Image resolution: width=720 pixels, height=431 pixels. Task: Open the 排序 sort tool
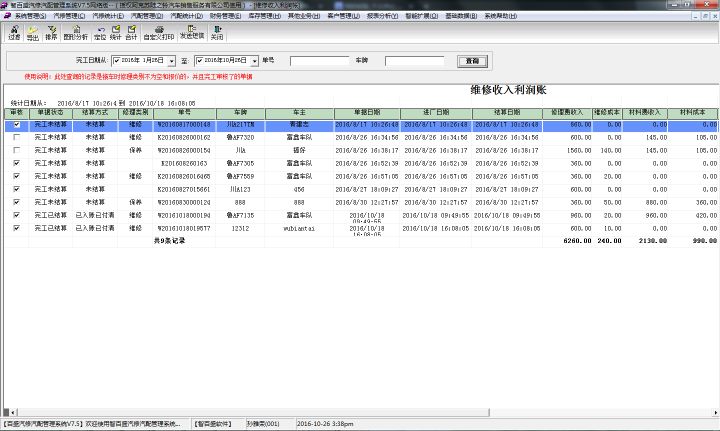click(x=51, y=33)
